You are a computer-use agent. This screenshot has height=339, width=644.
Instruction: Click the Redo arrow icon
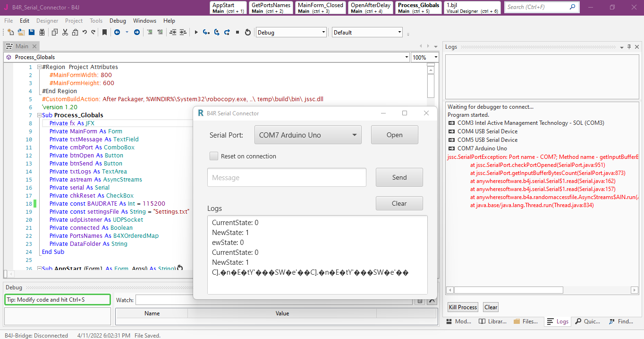(93, 32)
